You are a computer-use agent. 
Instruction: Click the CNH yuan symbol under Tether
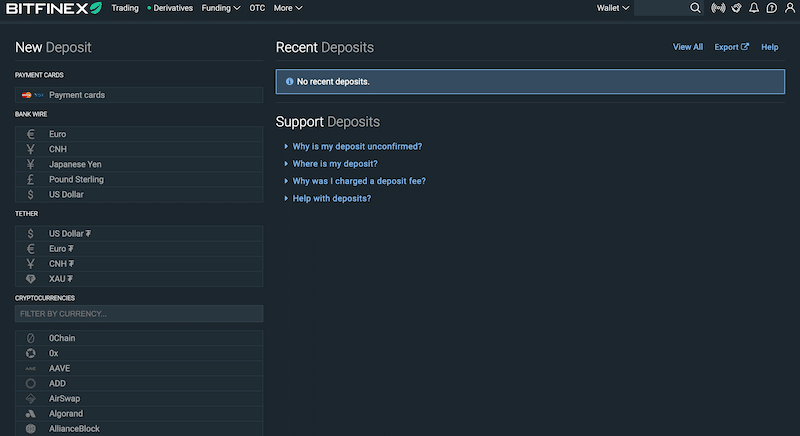(x=31, y=264)
